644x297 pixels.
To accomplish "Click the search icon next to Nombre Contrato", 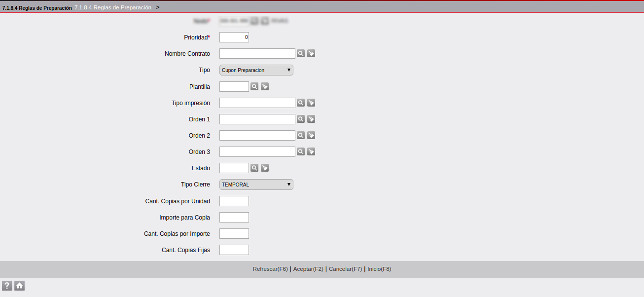I will pyautogui.click(x=300, y=53).
